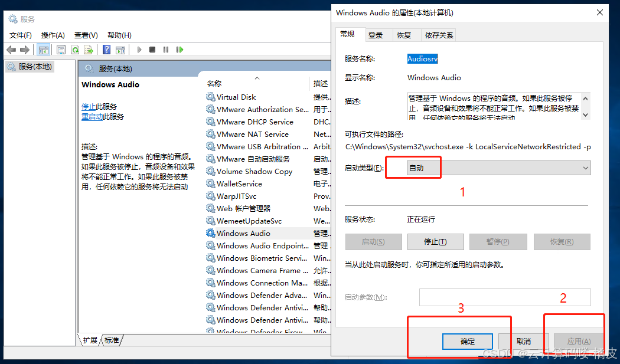Viewport: 620px width, 364px height.
Task: Click gear icon beside WemeetUpdateSvc
Action: (210, 221)
